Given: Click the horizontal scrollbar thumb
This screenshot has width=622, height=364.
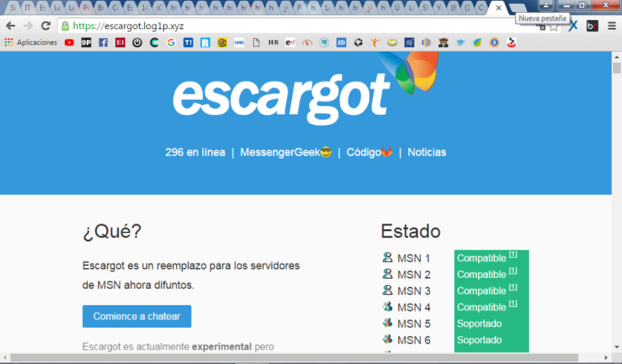Looking at the screenshot, I should coord(294,358).
